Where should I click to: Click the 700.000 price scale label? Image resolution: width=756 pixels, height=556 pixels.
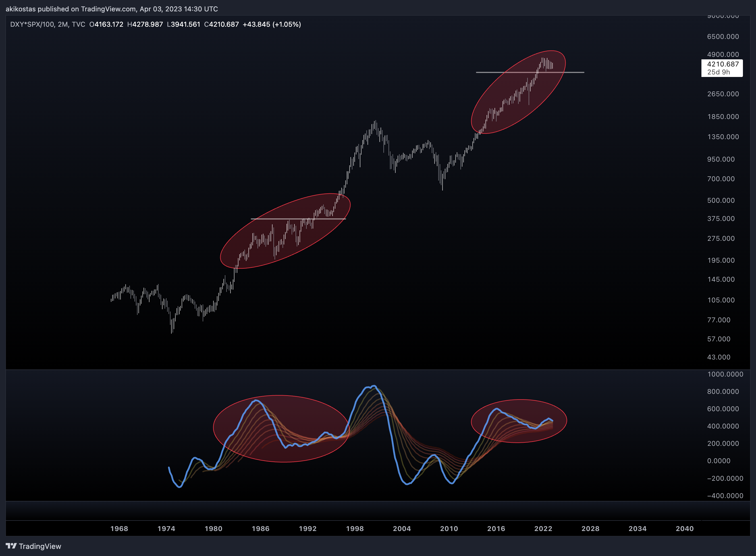(x=721, y=179)
